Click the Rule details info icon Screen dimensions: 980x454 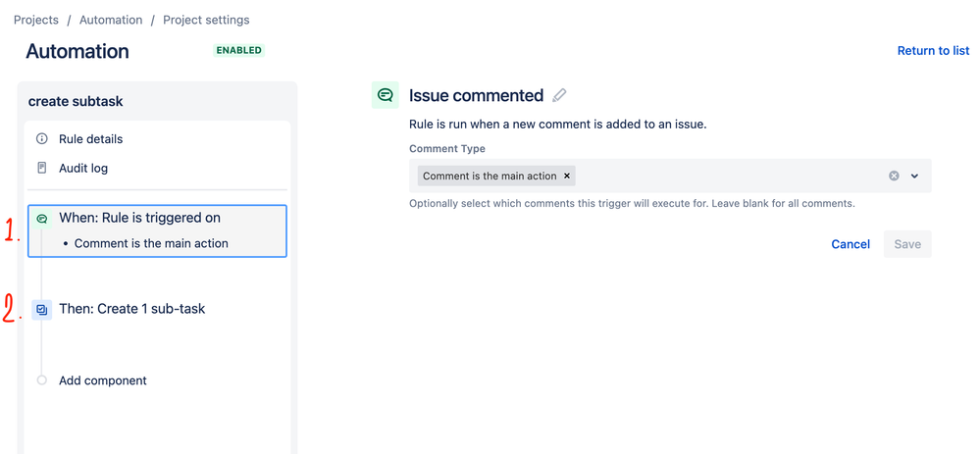pos(42,138)
